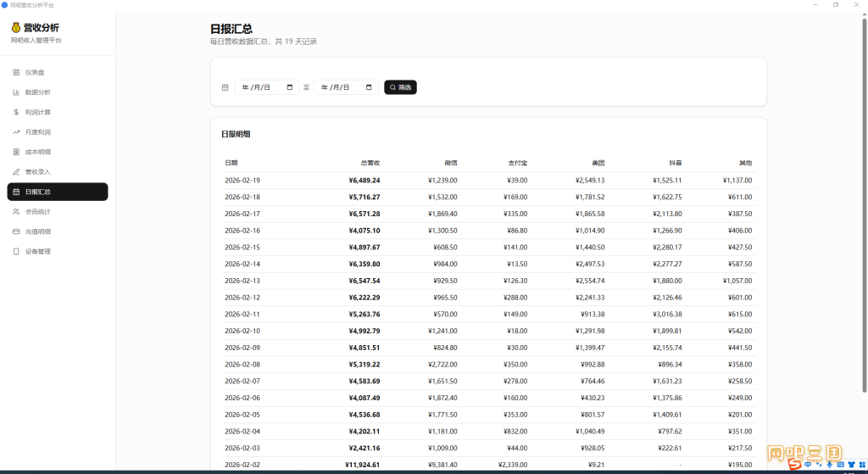The image size is (868, 474).
Task: Click the 成本明细 receipt icon
Action: (x=16, y=153)
